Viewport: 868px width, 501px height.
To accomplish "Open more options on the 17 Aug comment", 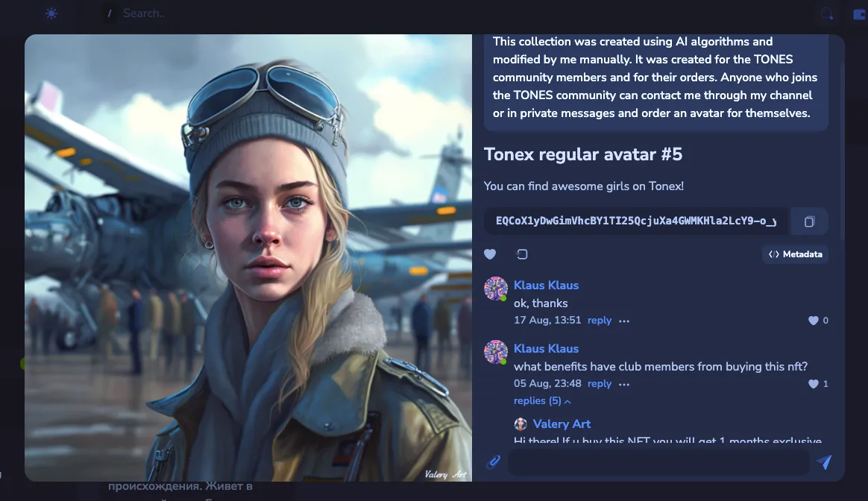I will coord(624,321).
